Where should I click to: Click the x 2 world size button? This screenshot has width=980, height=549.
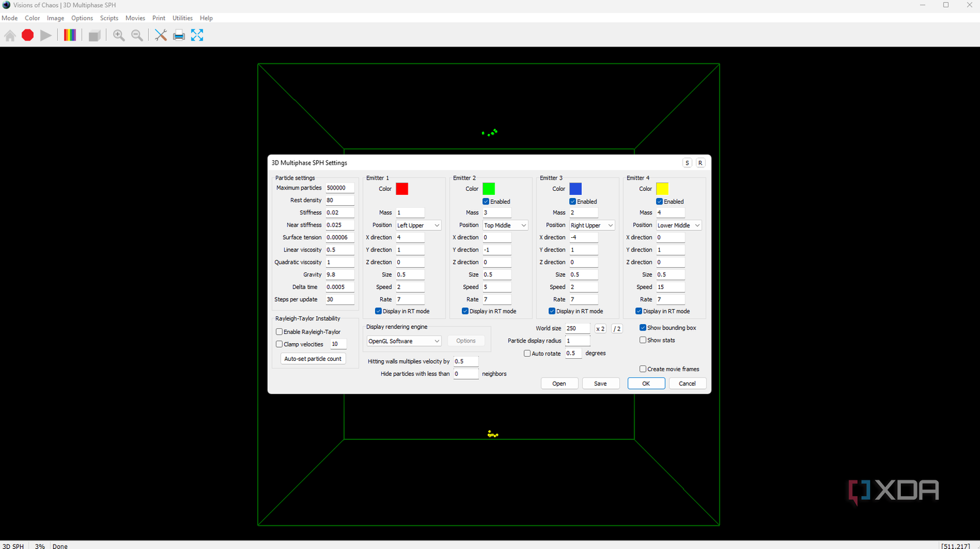[600, 329]
